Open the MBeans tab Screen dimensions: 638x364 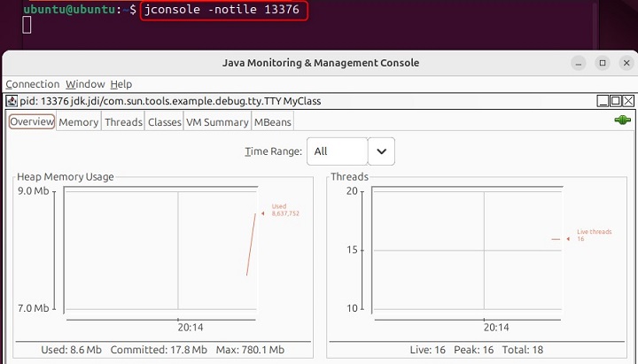(x=273, y=122)
